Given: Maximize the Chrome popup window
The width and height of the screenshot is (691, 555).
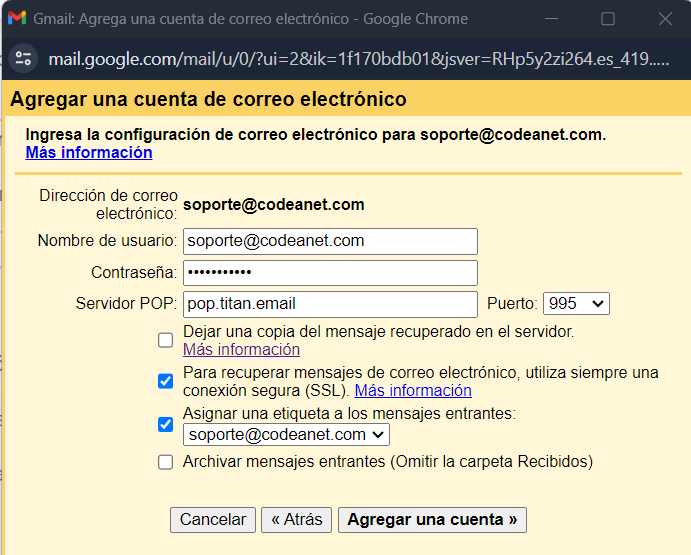Looking at the screenshot, I should pyautogui.click(x=608, y=19).
